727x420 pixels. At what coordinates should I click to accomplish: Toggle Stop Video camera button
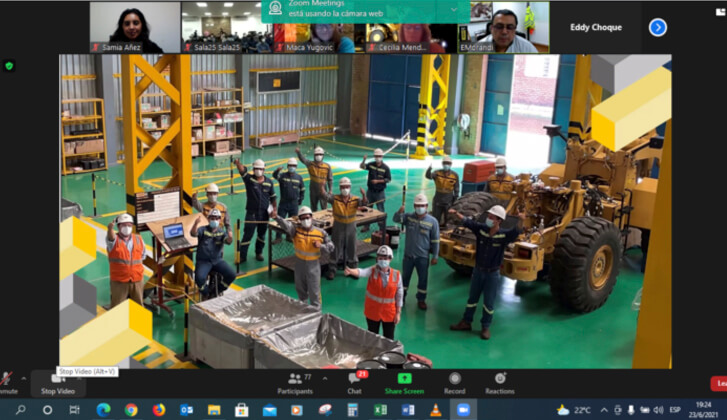(58, 382)
